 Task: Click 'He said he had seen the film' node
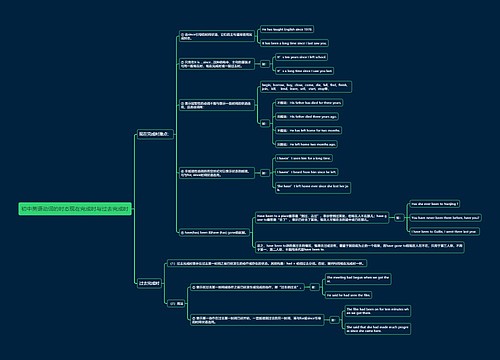click(349, 295)
